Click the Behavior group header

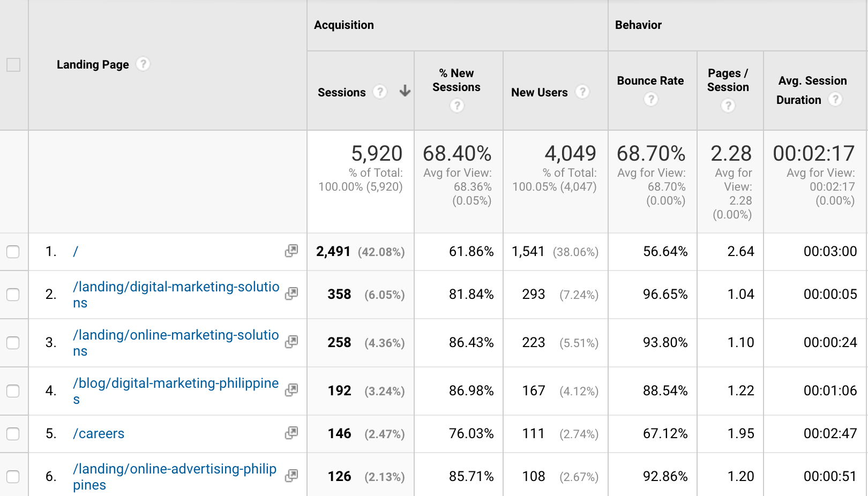pos(638,25)
